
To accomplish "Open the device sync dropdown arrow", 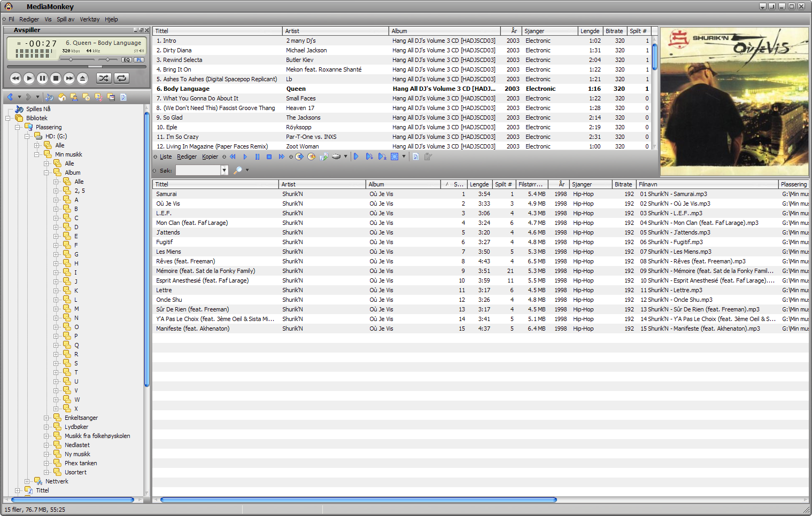I will (345, 157).
